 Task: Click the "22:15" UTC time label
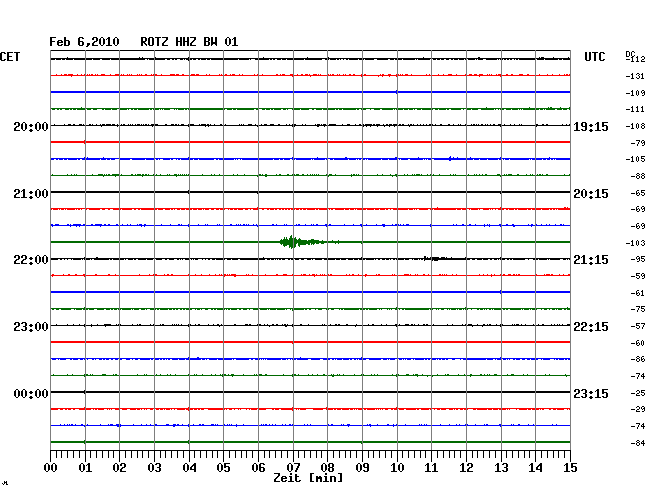(591, 327)
